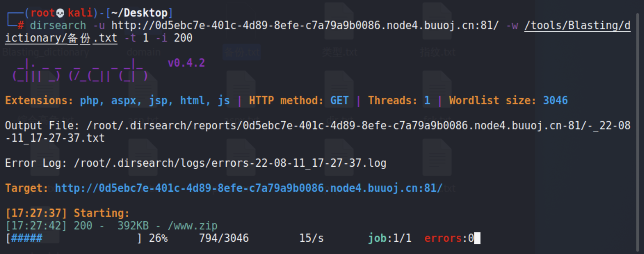Image resolution: width=644 pixels, height=254 pixels.
Task: Click the /www.zip result entry
Action: (192, 226)
